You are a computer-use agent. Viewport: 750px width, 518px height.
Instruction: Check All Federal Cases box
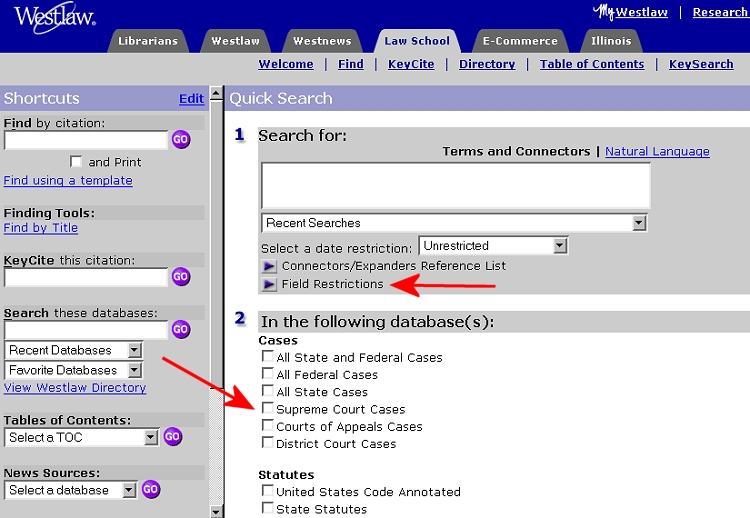click(268, 374)
